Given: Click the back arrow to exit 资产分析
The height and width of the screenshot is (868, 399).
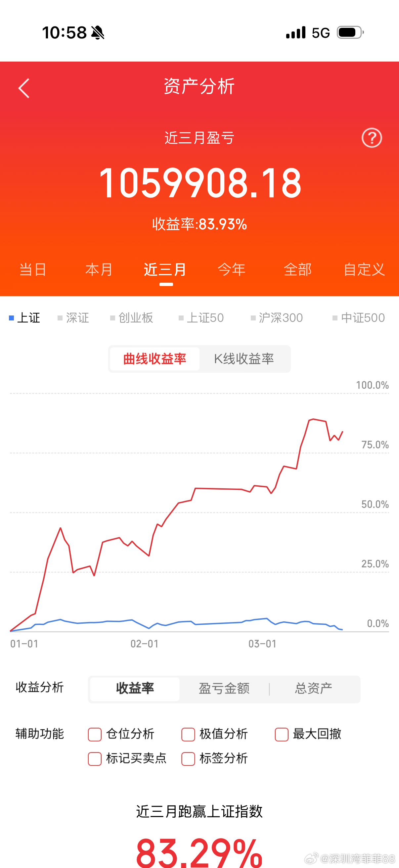Looking at the screenshot, I should (x=23, y=88).
